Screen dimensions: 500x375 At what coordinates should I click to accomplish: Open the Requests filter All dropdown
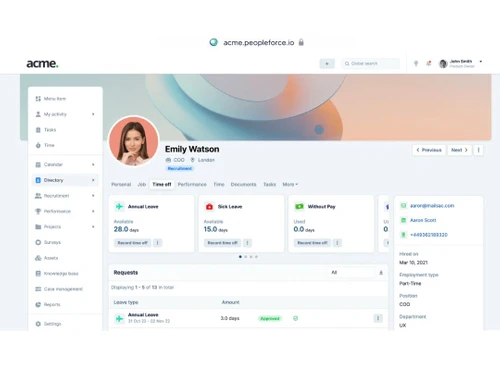(x=351, y=272)
